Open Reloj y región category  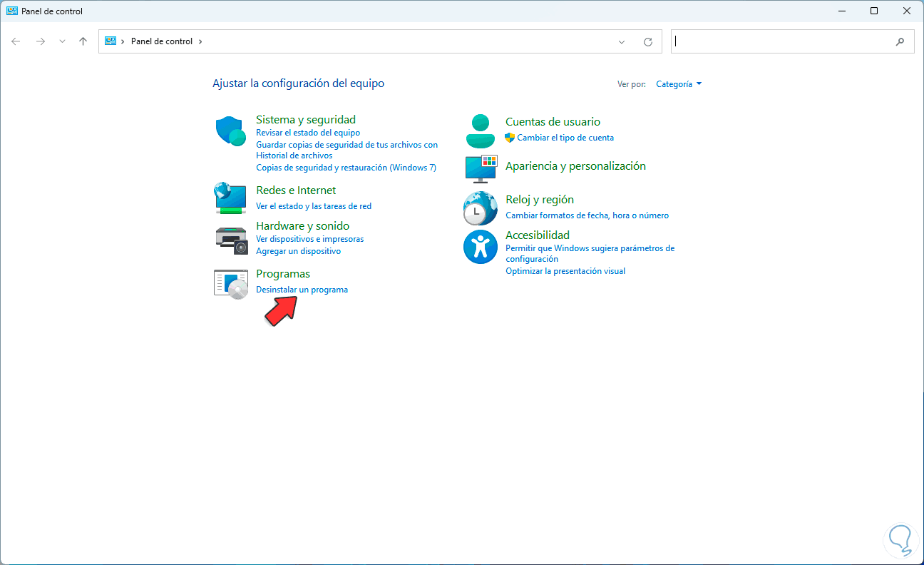pos(540,200)
